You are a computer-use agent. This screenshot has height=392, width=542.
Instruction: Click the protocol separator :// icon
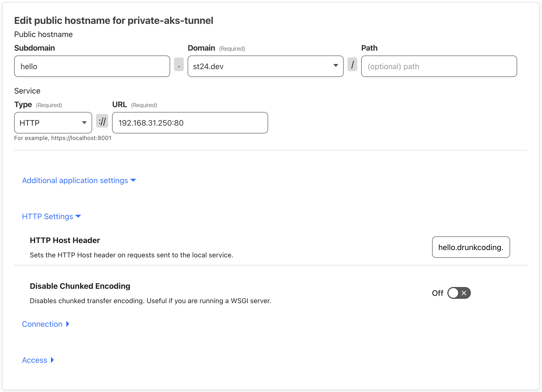click(102, 122)
